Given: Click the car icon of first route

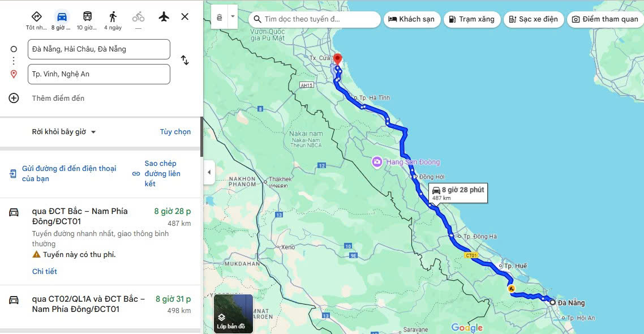Looking at the screenshot, I should 14,212.
